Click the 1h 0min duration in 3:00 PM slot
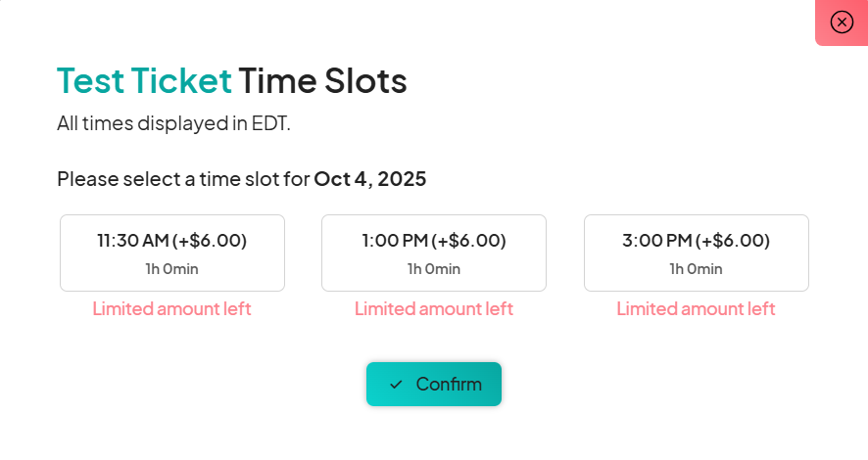Screen dimensions: 868x460 coord(696,269)
